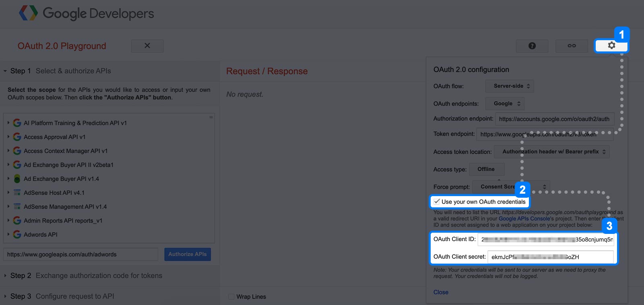The width and height of the screenshot is (644, 305).
Task: Uncheck Use your own OAuth credentials
Action: pyautogui.click(x=437, y=202)
